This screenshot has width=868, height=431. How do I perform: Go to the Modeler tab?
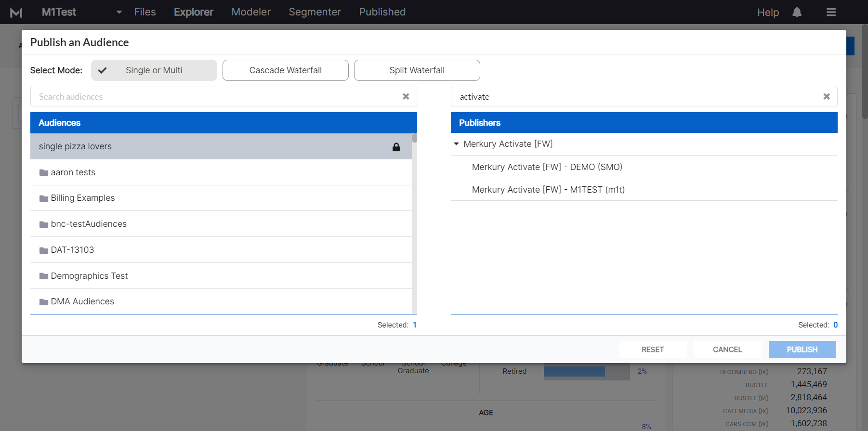click(x=251, y=12)
